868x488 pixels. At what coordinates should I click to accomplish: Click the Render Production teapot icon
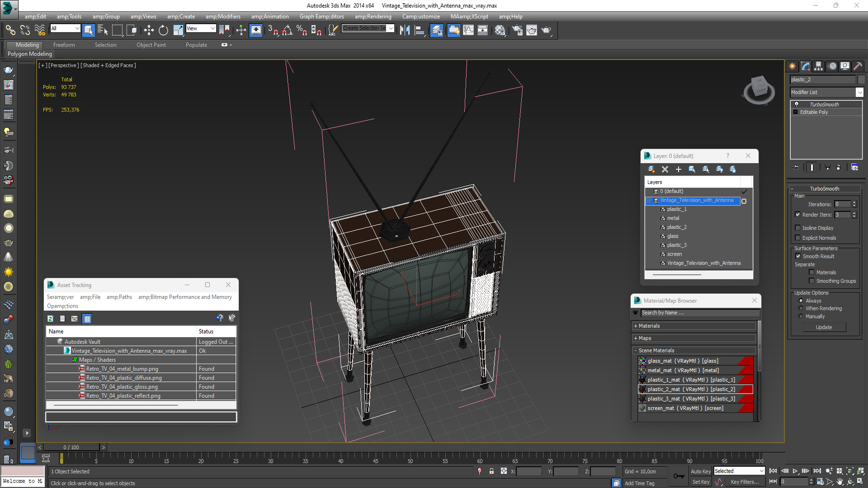(546, 30)
